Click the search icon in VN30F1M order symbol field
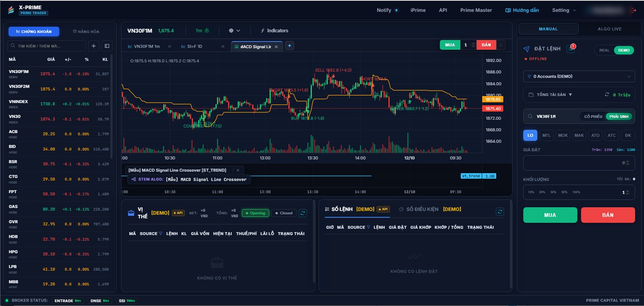The height and width of the screenshot is (306, 644). click(x=531, y=117)
